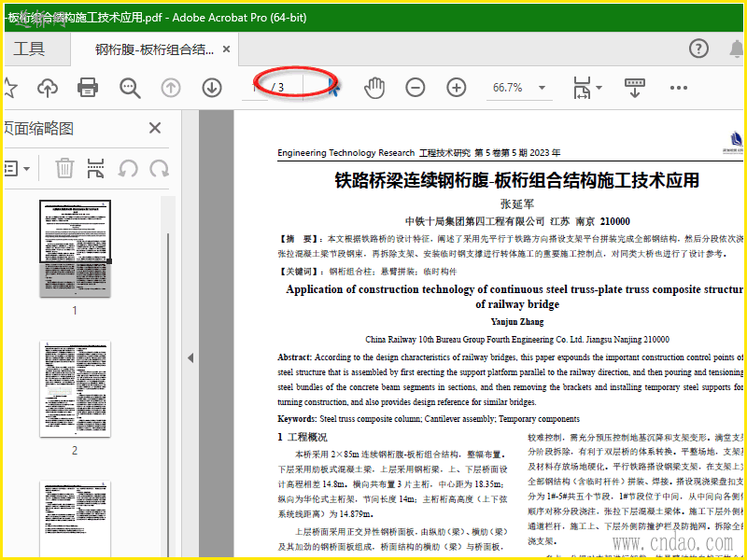
Task: Open the notifications bell icon
Action: point(737,49)
